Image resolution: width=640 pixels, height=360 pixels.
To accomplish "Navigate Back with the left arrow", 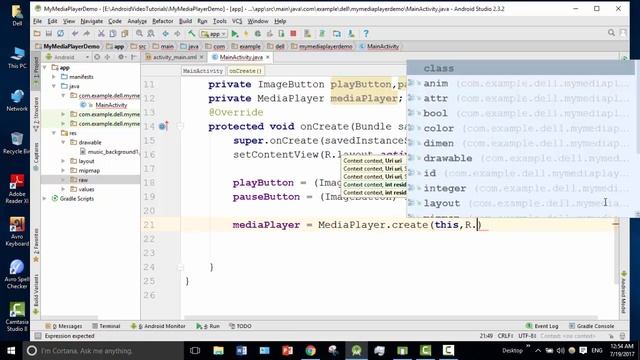I will [165, 34].
